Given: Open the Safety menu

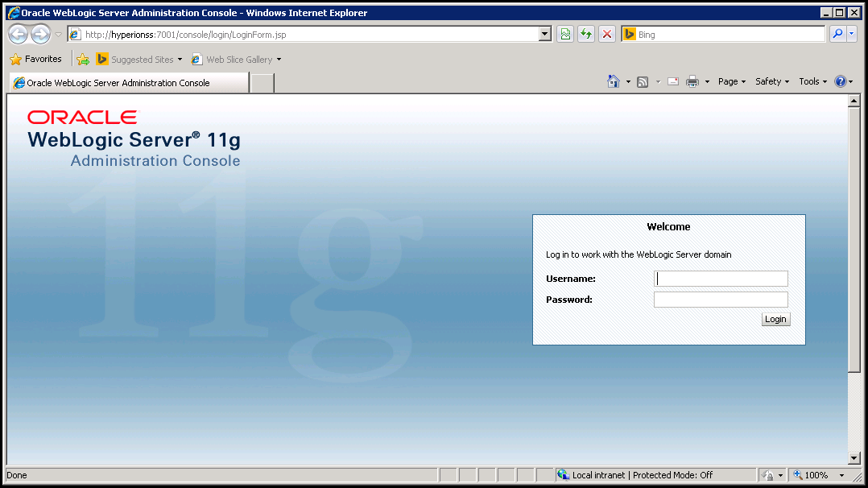Looking at the screenshot, I should 772,81.
